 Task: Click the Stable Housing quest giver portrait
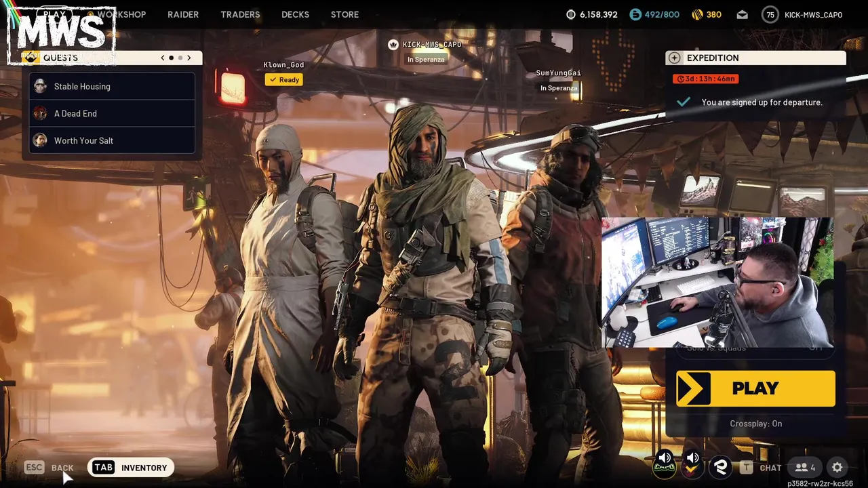tap(40, 86)
